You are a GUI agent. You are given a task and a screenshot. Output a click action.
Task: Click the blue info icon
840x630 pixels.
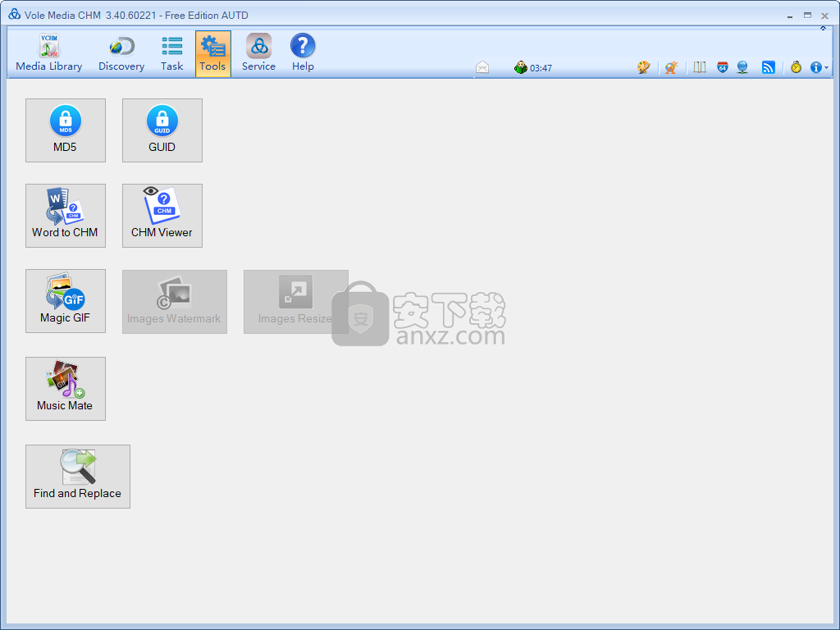click(x=816, y=67)
